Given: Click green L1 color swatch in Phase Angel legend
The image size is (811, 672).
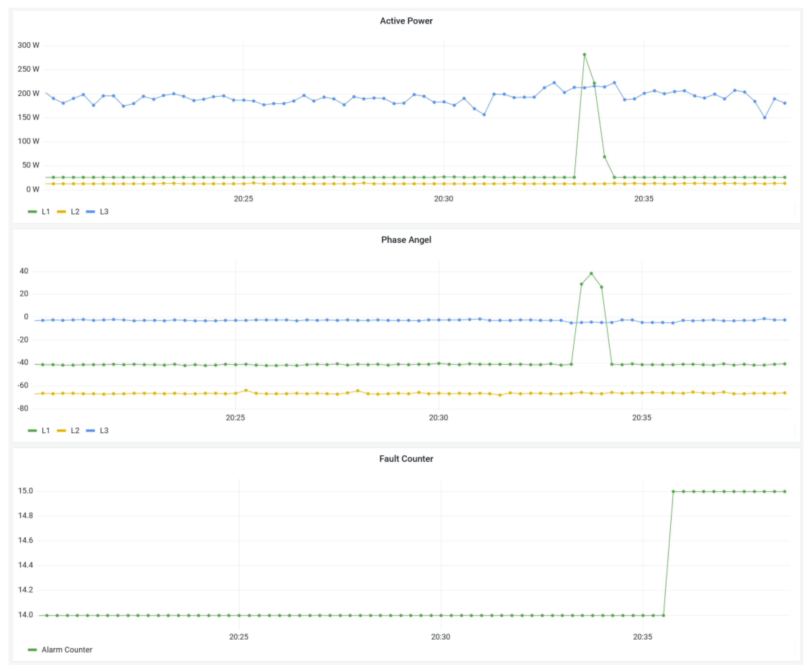Looking at the screenshot, I should 32,431.
